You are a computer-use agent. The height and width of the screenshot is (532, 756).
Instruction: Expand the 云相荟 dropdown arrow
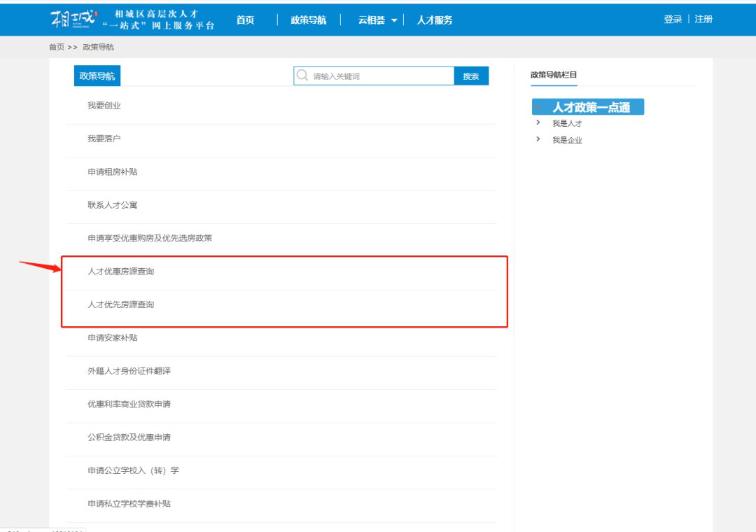click(394, 20)
